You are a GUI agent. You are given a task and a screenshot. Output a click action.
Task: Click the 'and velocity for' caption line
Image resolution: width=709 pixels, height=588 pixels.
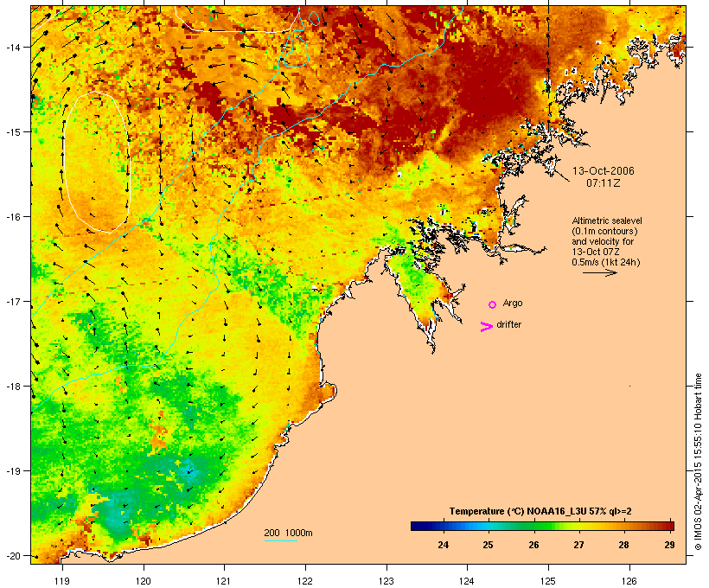pos(603,241)
